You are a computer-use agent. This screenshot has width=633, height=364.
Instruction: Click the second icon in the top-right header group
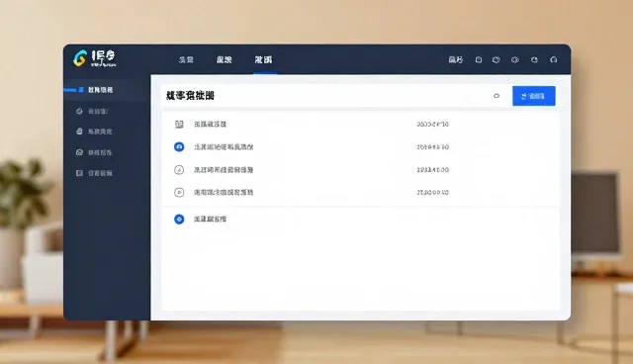497,59
